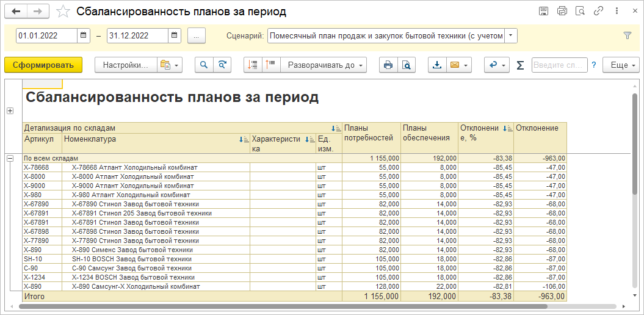Add report to favorites with star icon
Image resolution: width=644 pixels, height=315 pixels.
63,12
